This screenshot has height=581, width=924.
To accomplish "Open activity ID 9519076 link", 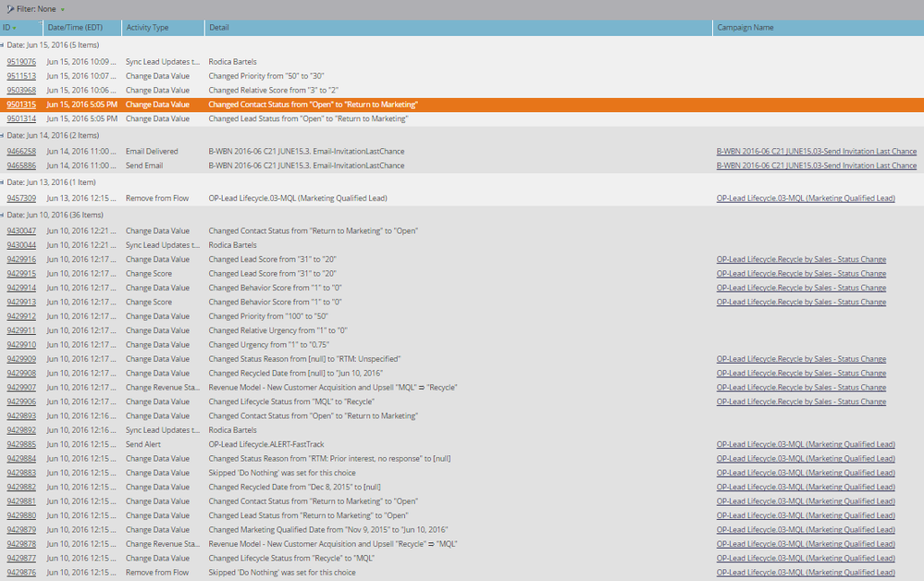I will coord(21,61).
